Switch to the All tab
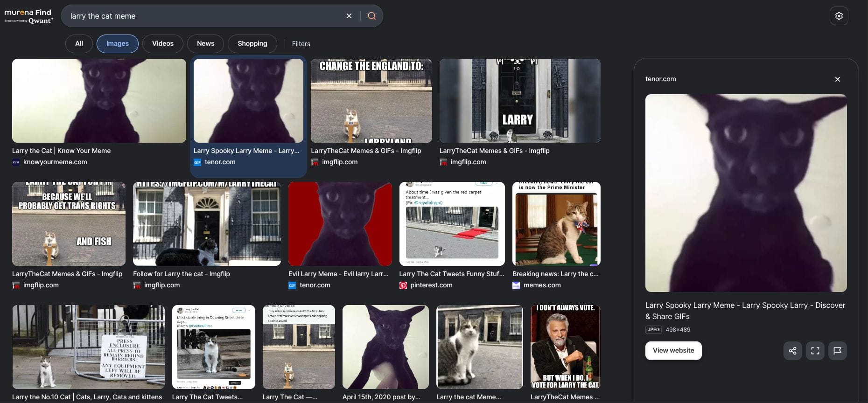 click(x=79, y=44)
